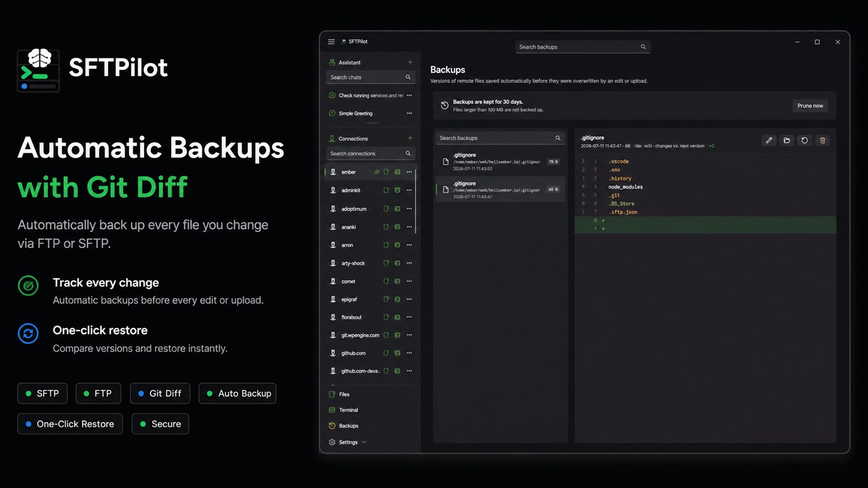
Task: Click the search icon in Search connections field
Action: [408, 154]
